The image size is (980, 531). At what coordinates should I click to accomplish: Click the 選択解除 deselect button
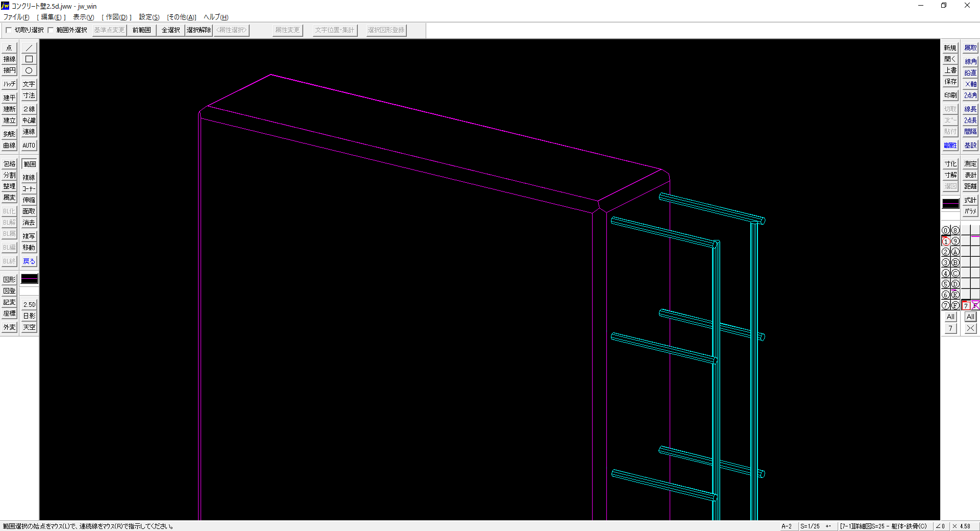pyautogui.click(x=199, y=30)
